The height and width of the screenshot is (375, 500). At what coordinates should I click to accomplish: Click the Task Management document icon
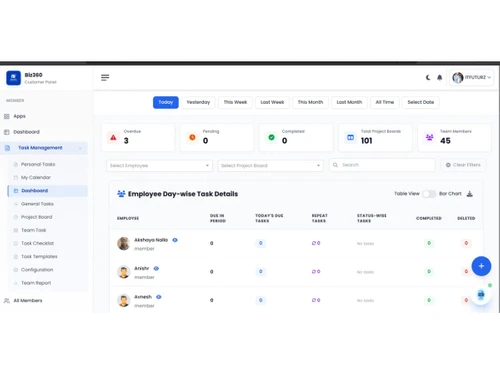[x=8, y=148]
